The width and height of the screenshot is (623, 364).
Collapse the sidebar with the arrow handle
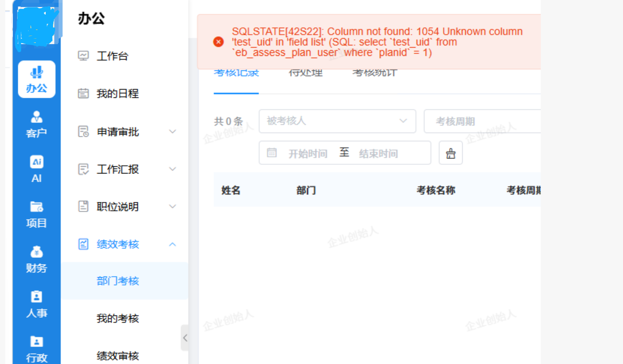pos(185,338)
